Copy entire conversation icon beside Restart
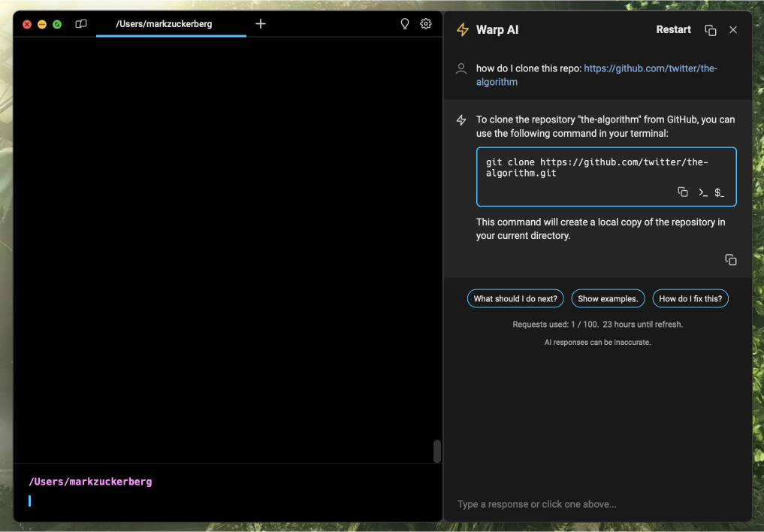 [x=711, y=30]
